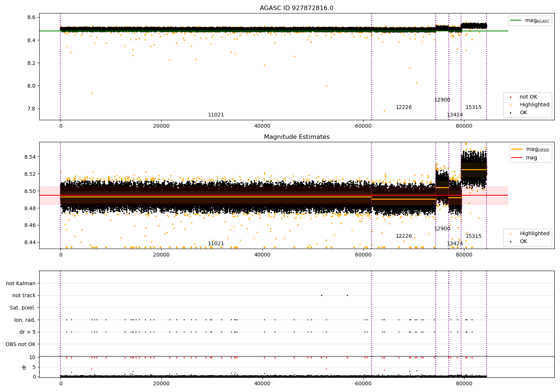Click the green line sample in mag AGASC legend

pyautogui.click(x=516, y=21)
